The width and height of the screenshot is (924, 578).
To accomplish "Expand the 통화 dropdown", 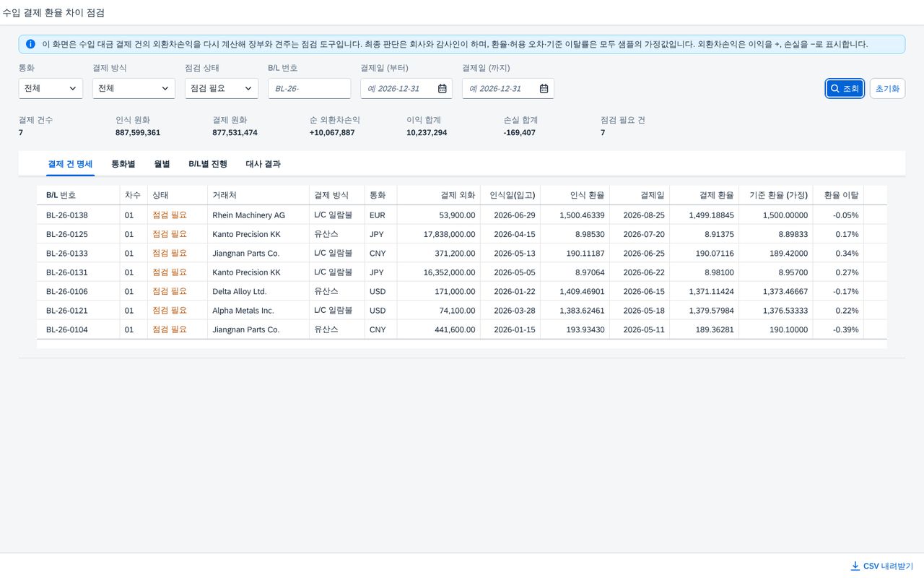I will click(x=51, y=89).
